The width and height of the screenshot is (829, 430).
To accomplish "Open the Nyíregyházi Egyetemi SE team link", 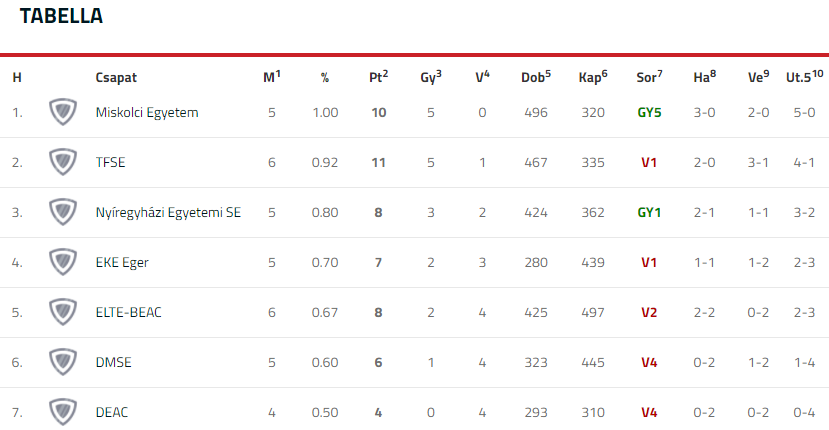I will (x=168, y=213).
